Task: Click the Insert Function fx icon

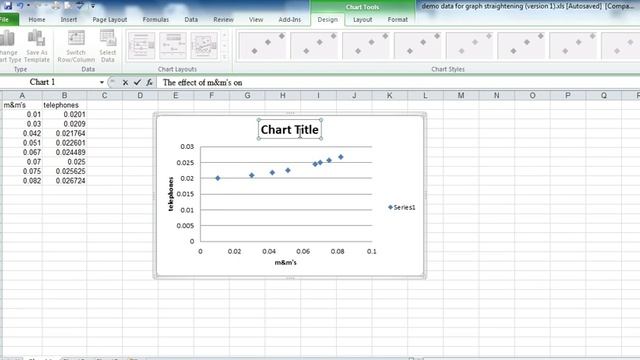Action: [149, 82]
